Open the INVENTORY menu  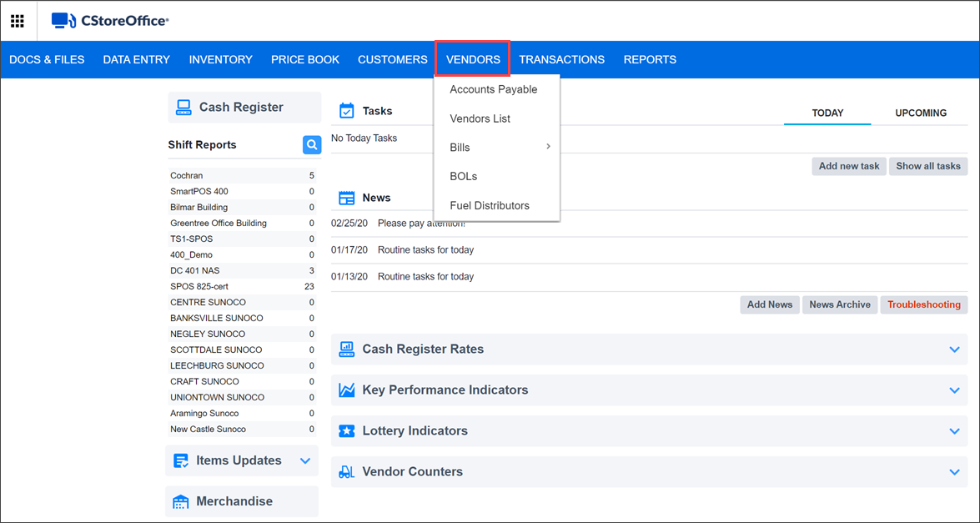point(221,60)
